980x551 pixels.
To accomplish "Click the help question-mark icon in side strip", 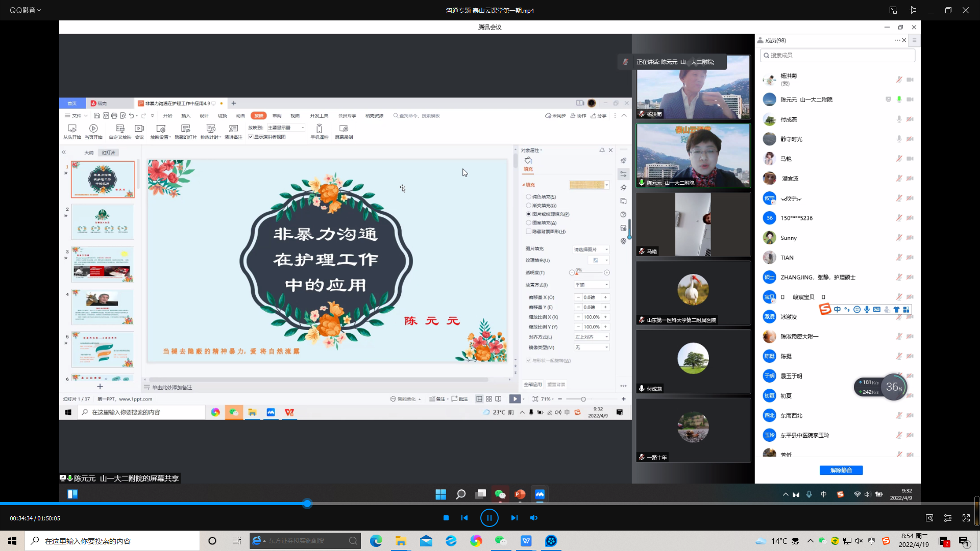I will pyautogui.click(x=623, y=215).
